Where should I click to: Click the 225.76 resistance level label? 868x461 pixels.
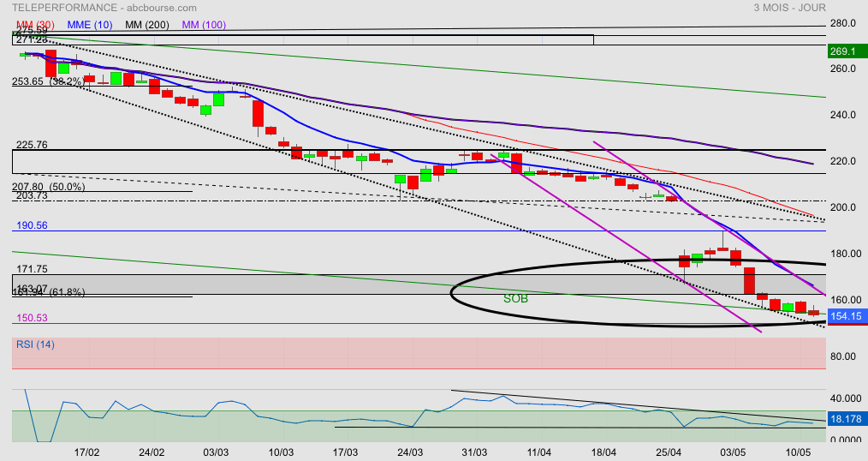click(x=33, y=145)
